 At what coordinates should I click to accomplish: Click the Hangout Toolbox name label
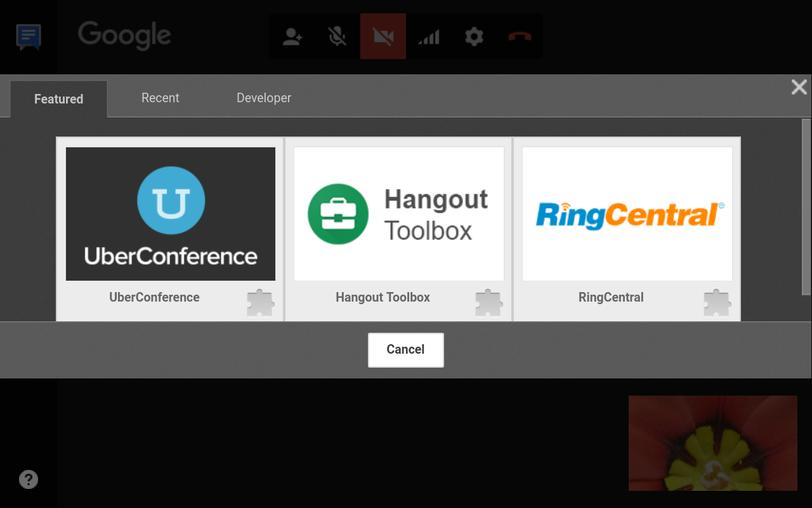click(x=383, y=297)
